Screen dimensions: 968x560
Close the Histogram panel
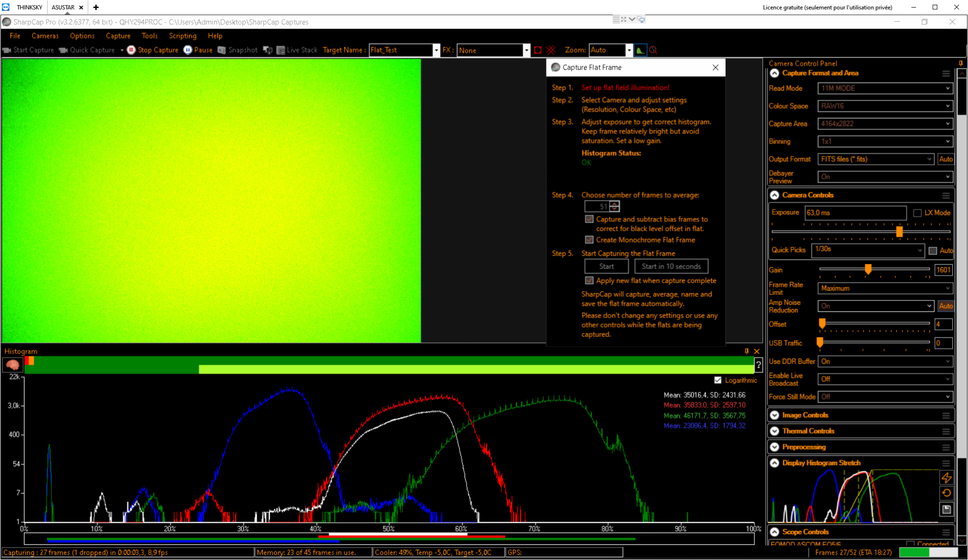pyautogui.click(x=757, y=351)
